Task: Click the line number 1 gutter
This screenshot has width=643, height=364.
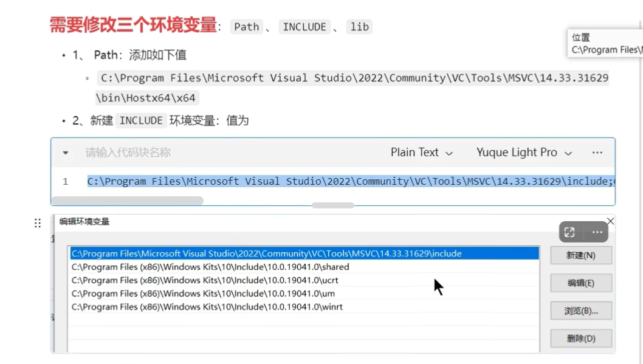Action: pyautogui.click(x=65, y=181)
